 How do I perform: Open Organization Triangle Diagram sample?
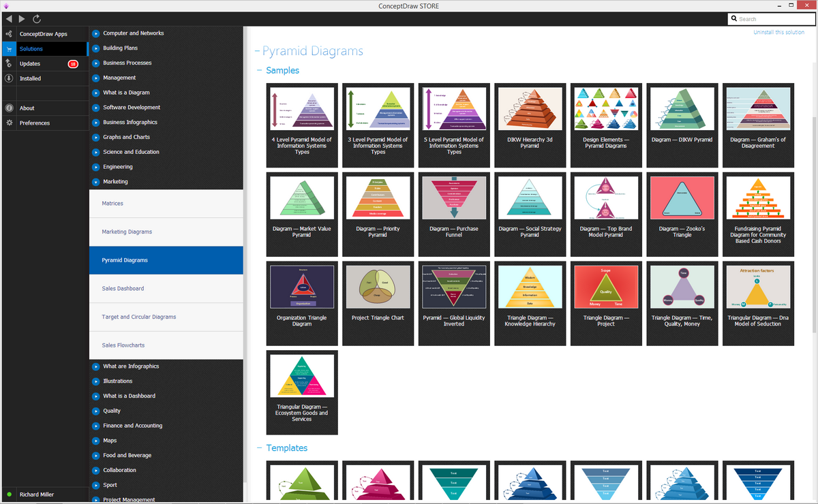coord(302,303)
